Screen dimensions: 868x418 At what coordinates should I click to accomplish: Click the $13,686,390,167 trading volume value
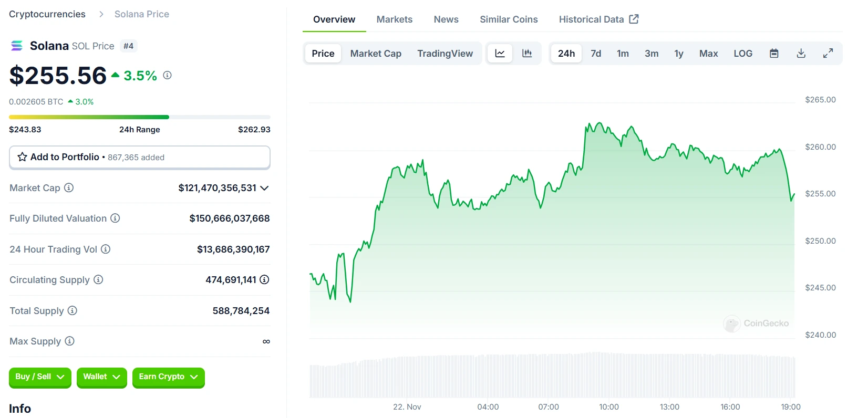pos(233,249)
